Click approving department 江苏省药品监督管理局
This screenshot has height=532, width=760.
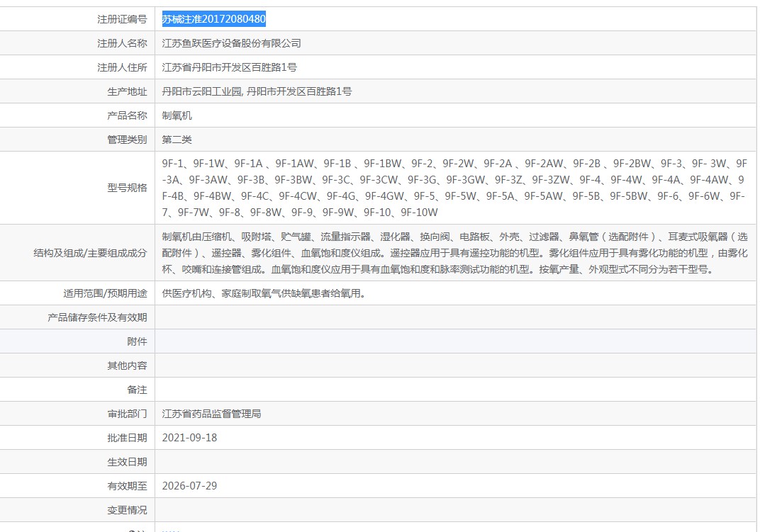[x=211, y=414]
